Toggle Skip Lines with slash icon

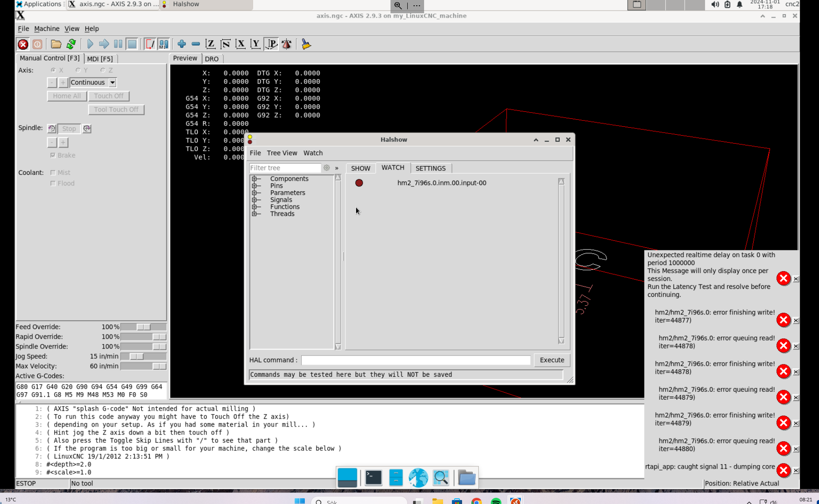(x=150, y=44)
